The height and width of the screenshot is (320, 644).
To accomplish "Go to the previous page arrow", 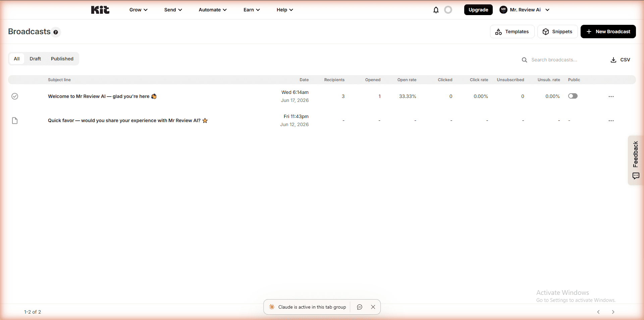I will 598,312.
